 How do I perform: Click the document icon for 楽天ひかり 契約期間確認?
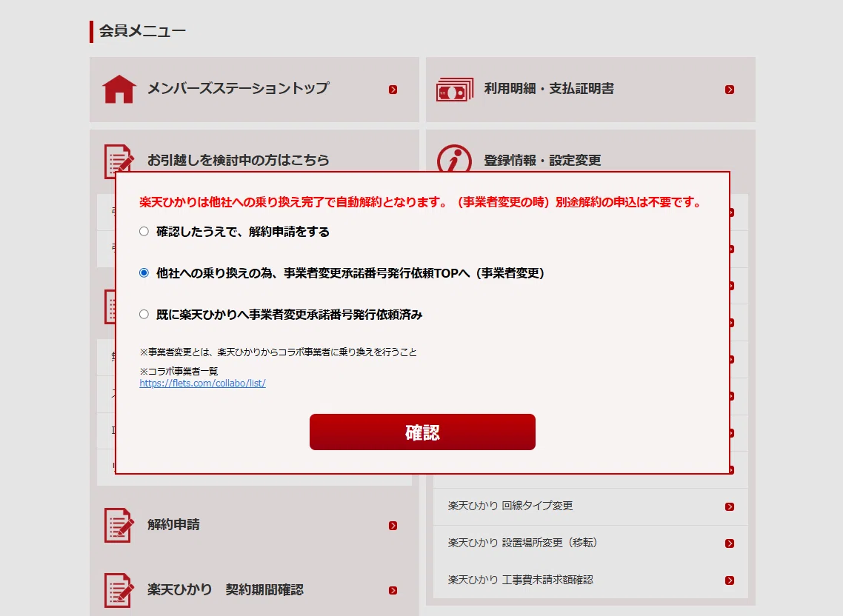(119, 590)
